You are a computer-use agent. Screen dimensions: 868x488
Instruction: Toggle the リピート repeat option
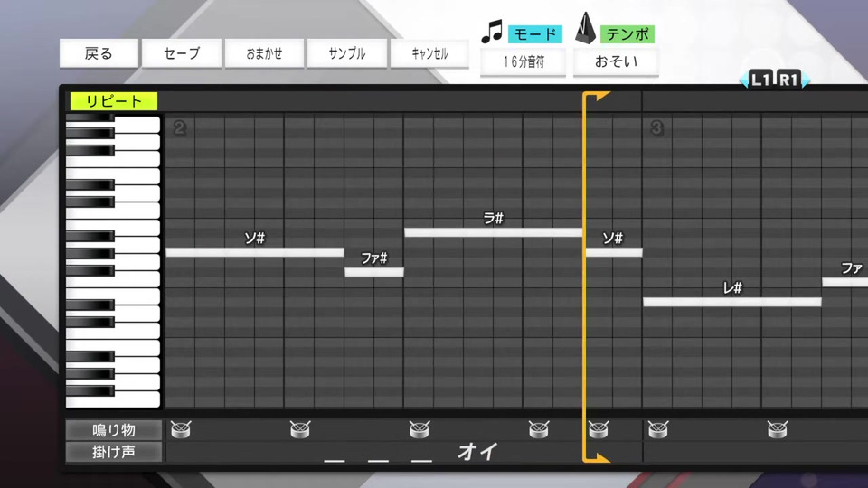click(x=114, y=101)
